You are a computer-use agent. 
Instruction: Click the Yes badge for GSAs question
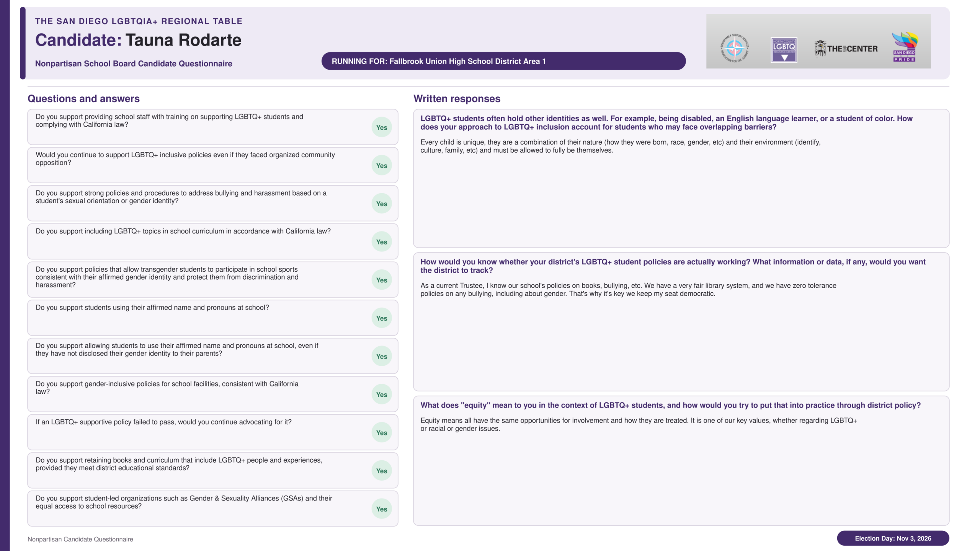[x=382, y=509]
